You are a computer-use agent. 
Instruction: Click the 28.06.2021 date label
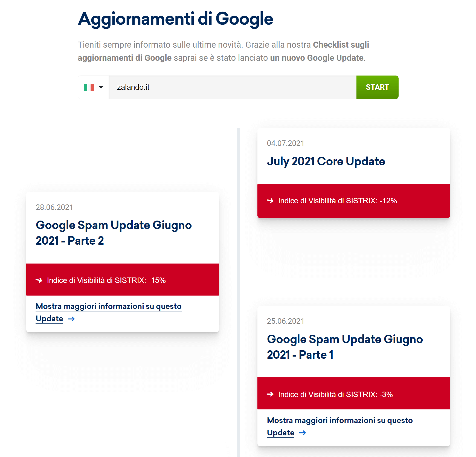(54, 207)
